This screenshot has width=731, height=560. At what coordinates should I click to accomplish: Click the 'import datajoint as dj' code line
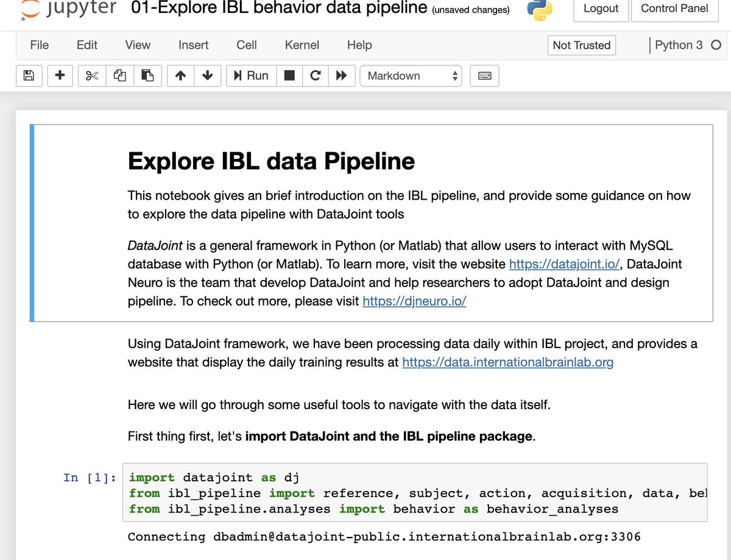(214, 477)
